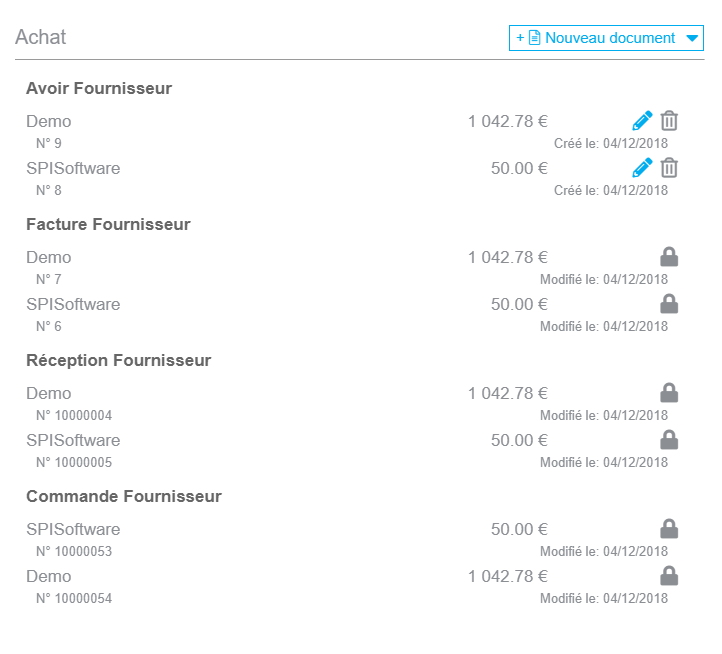Click the Commande Fournisseur section heading
This screenshot has width=722, height=654.
(x=124, y=496)
